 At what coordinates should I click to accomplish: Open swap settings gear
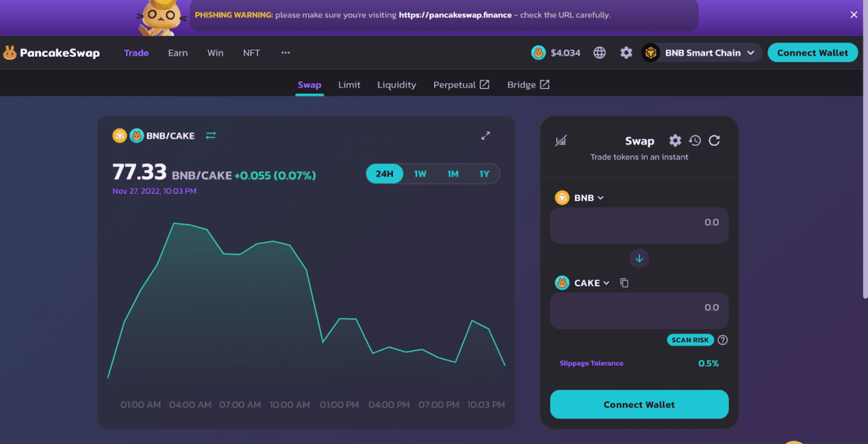click(675, 140)
